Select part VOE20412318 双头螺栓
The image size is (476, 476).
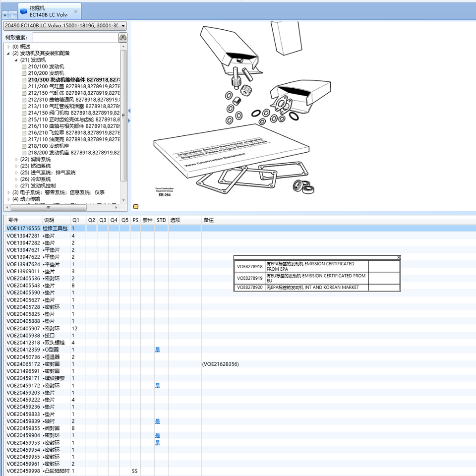point(241,343)
